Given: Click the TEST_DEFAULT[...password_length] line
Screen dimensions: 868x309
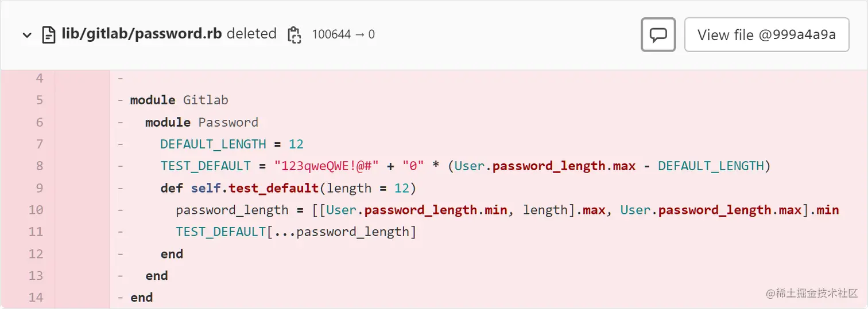Looking at the screenshot, I should pyautogui.click(x=296, y=232).
